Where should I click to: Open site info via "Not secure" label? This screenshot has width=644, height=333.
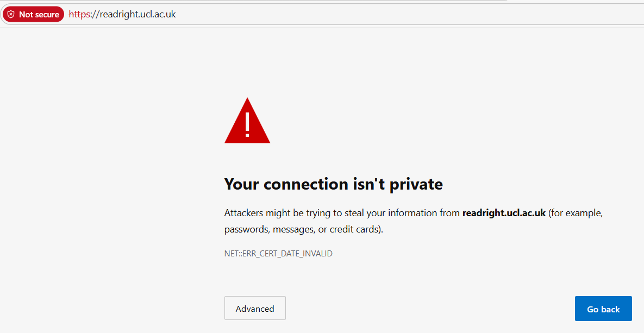point(39,15)
